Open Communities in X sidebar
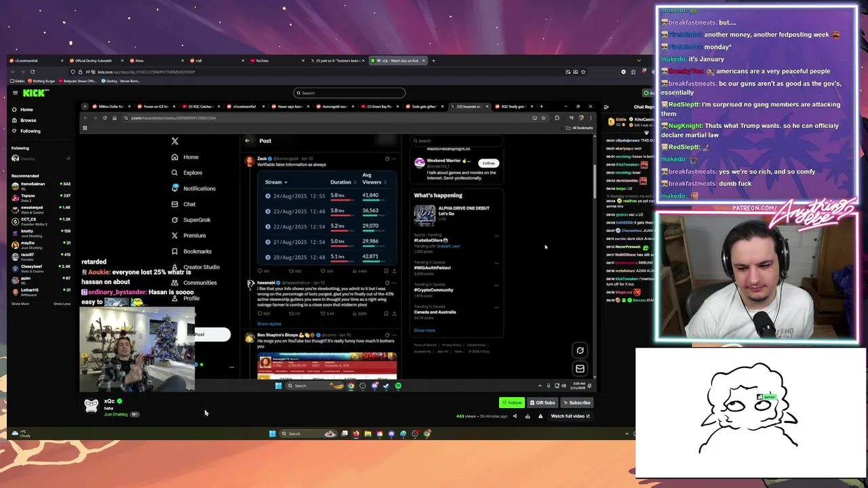This screenshot has width=868, height=488. tap(193, 282)
